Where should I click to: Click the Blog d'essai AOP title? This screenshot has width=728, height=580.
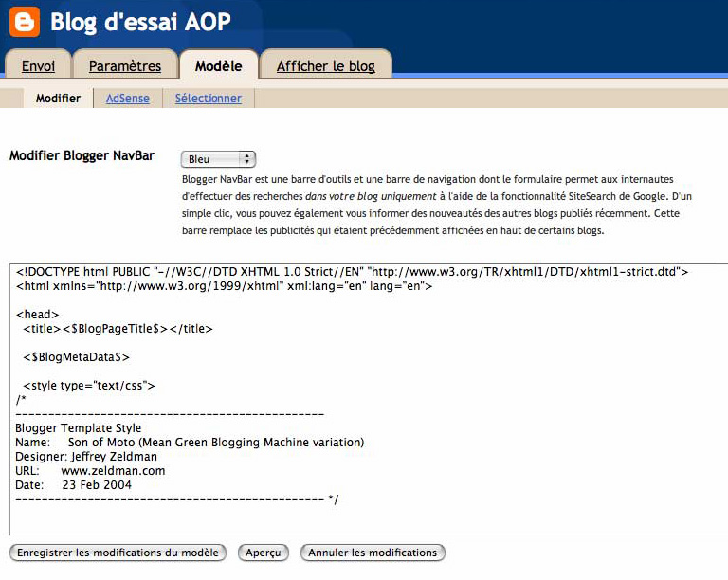140,22
